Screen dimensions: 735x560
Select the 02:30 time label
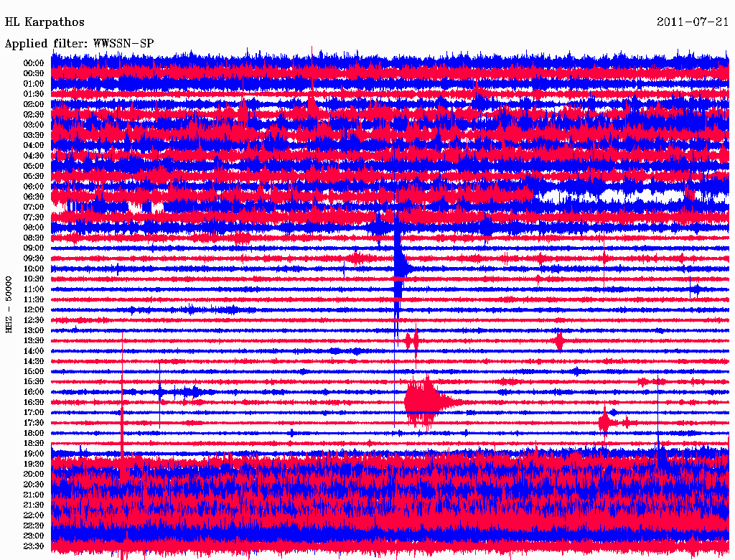coord(34,114)
